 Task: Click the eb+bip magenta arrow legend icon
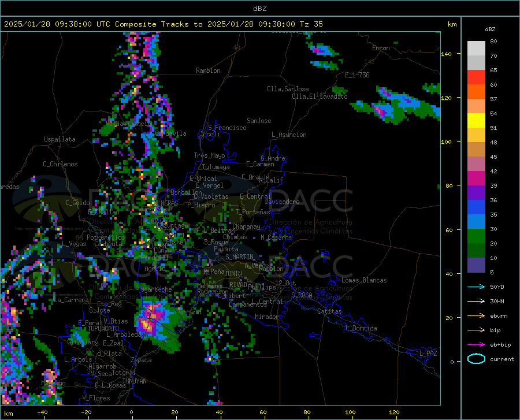(476, 345)
